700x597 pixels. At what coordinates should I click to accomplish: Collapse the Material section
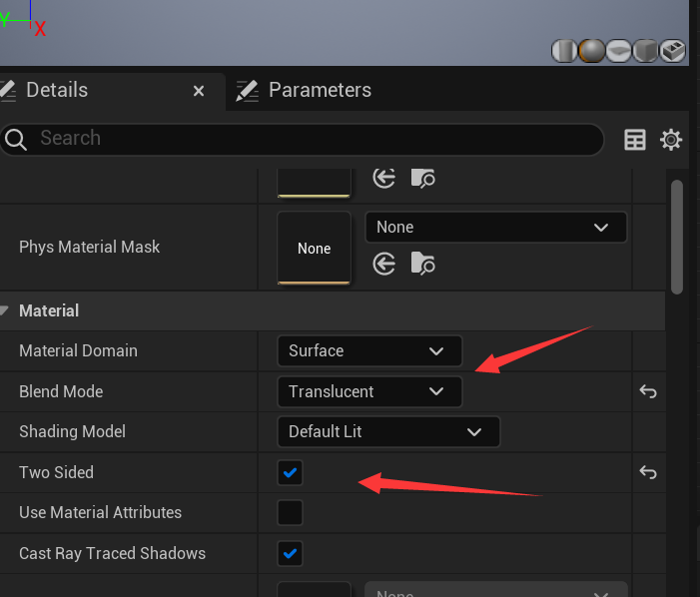7,311
